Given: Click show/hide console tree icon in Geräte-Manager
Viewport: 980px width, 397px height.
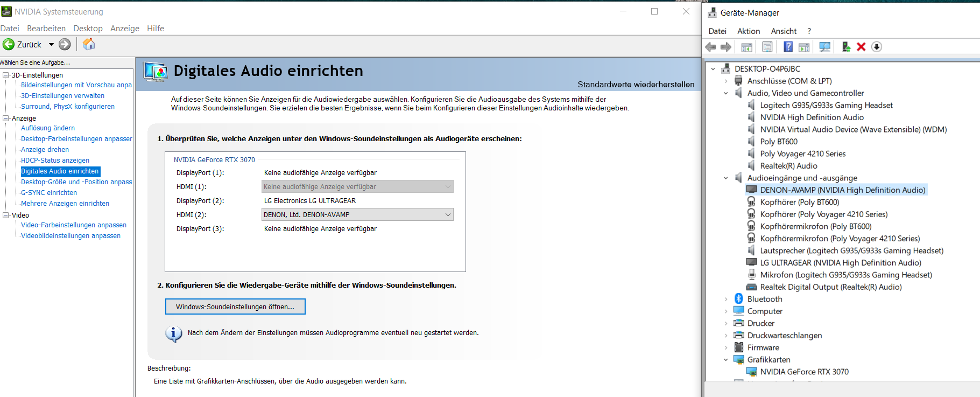Looking at the screenshot, I should [747, 47].
